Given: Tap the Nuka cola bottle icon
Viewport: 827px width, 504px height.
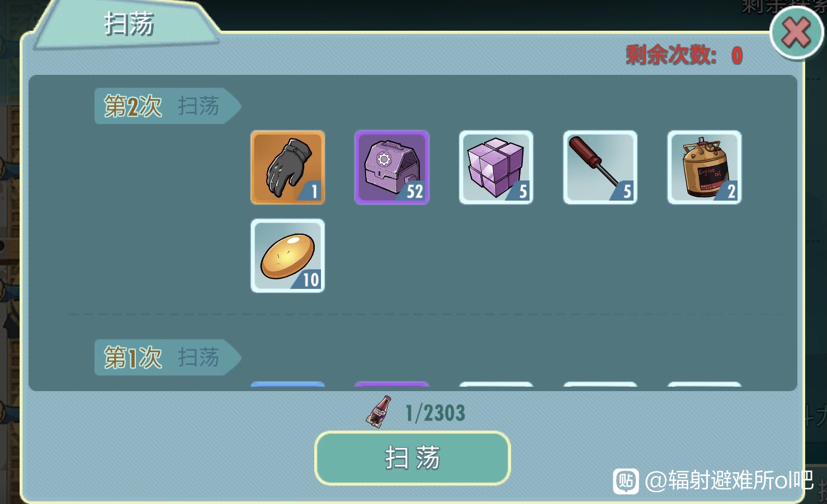Looking at the screenshot, I should click(379, 412).
